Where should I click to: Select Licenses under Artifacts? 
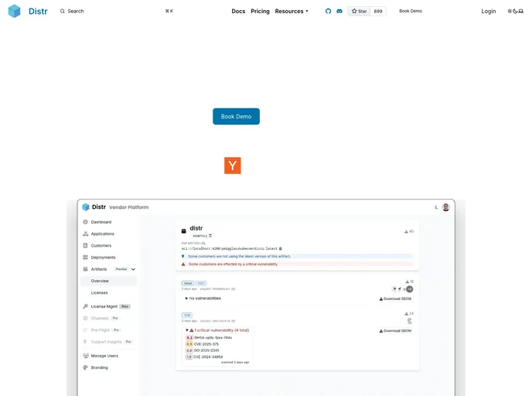[x=99, y=293]
